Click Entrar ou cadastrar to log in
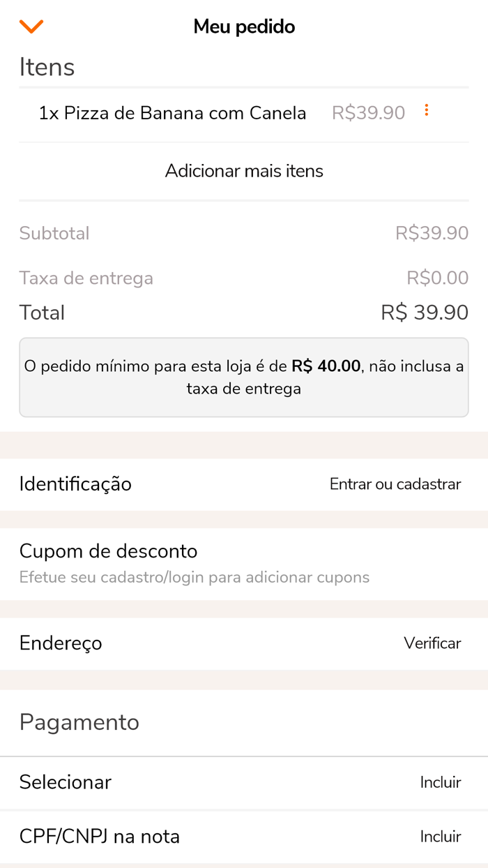This screenshot has height=868, width=488. 395,484
